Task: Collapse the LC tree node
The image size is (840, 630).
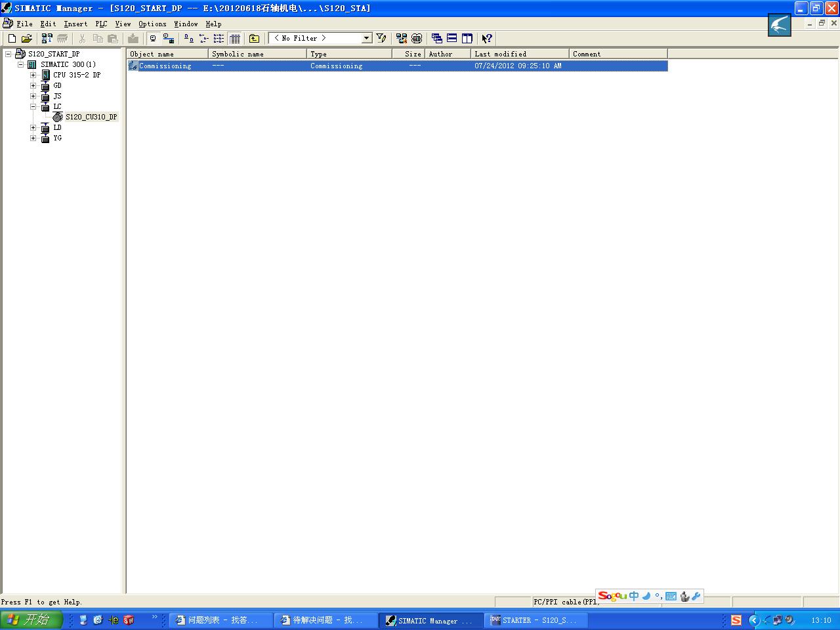Action: 33,106
